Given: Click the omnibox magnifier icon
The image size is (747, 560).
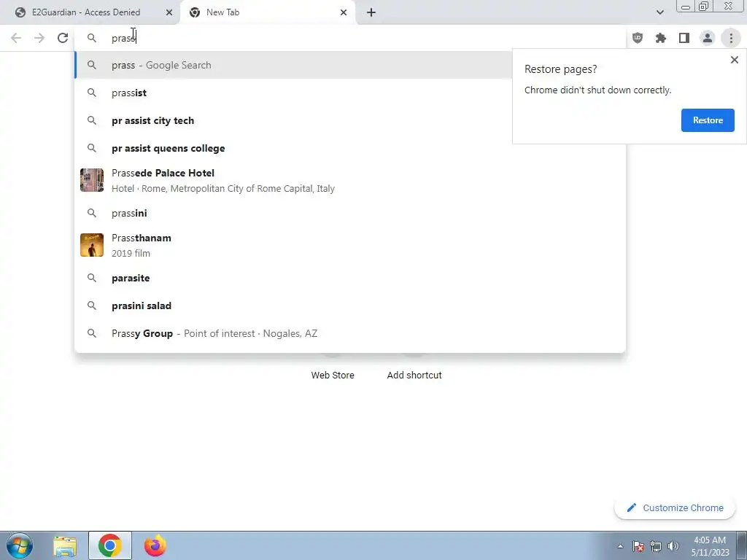Looking at the screenshot, I should [x=92, y=38].
